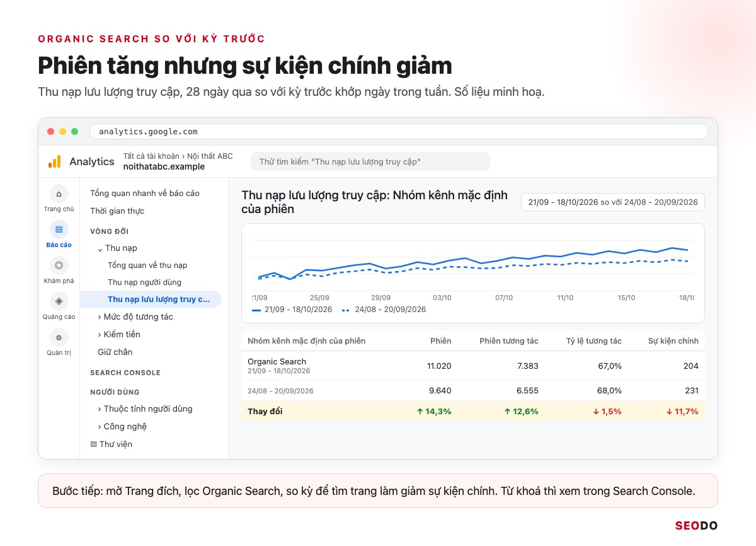Click dashed-line legend 24/08 - 20/09/2026
Viewport: 756px width, 546px height.
(x=384, y=310)
